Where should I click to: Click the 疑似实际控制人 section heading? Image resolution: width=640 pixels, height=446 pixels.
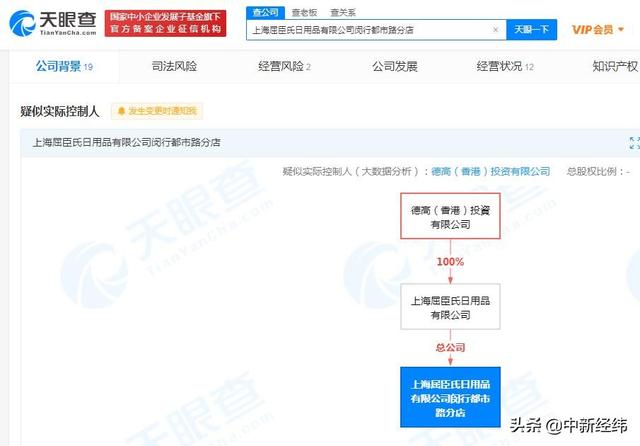[60, 111]
